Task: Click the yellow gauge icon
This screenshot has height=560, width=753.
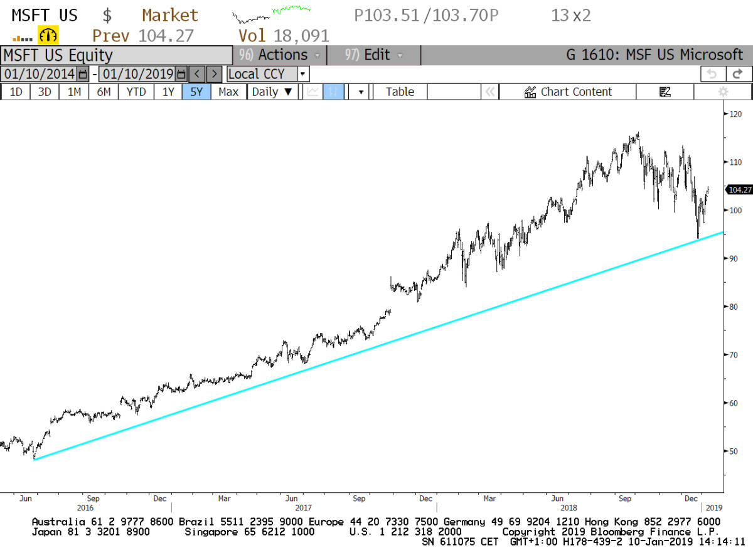Action: [x=48, y=35]
